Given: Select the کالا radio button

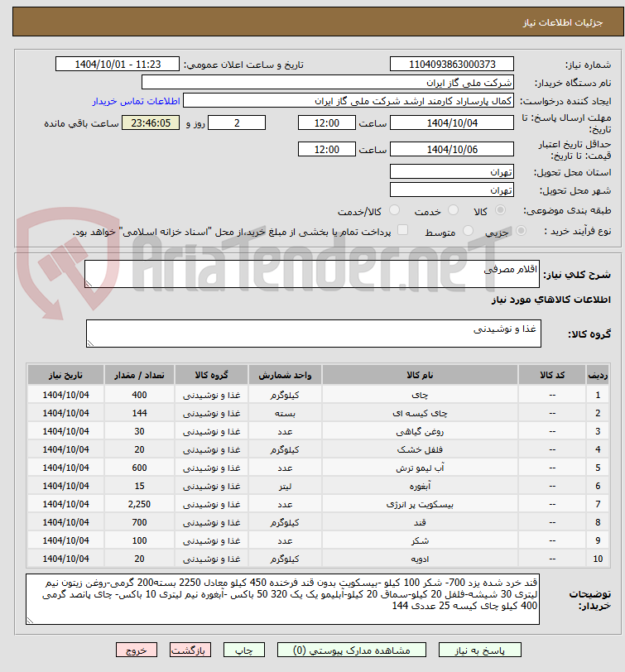Looking at the screenshot, I should [x=500, y=210].
